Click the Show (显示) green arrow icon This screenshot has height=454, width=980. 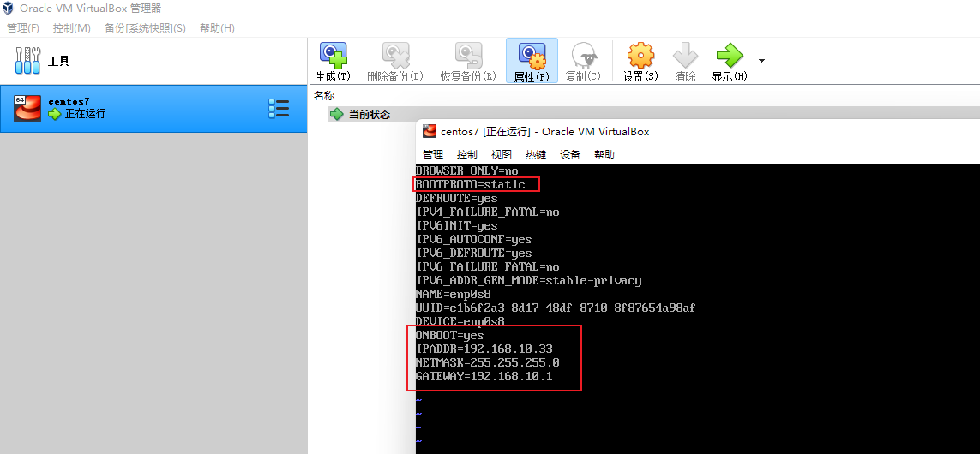(730, 55)
